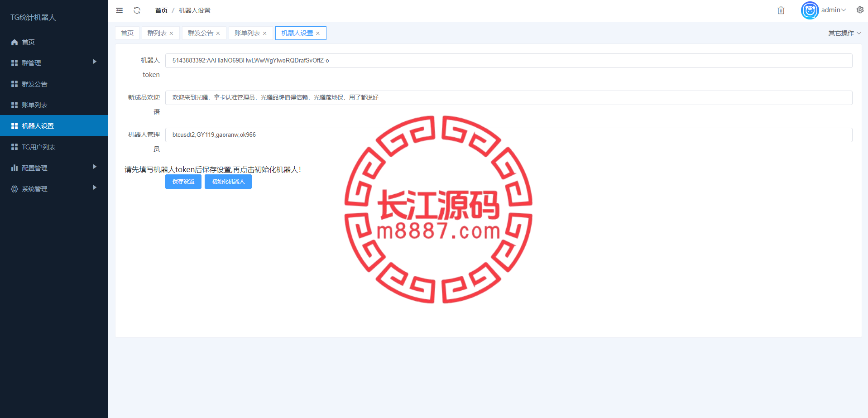Click the 首页 breadcrumb link
Viewport: 868px width, 418px height.
click(161, 10)
